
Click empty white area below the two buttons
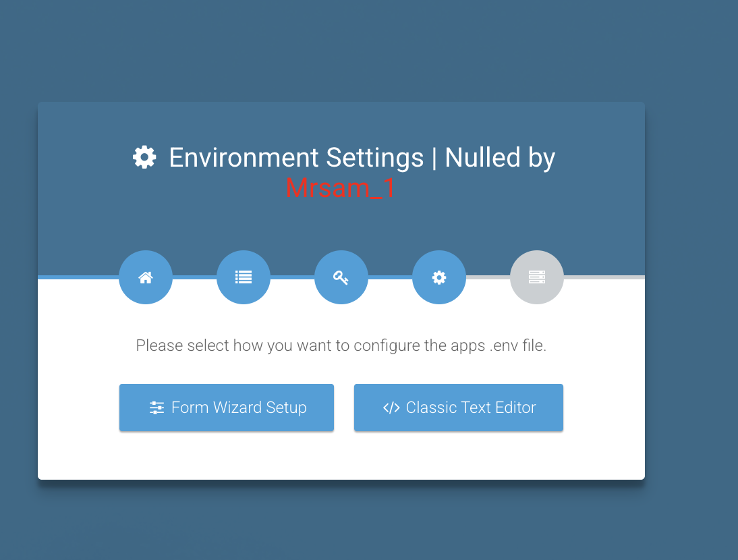[x=341, y=455]
